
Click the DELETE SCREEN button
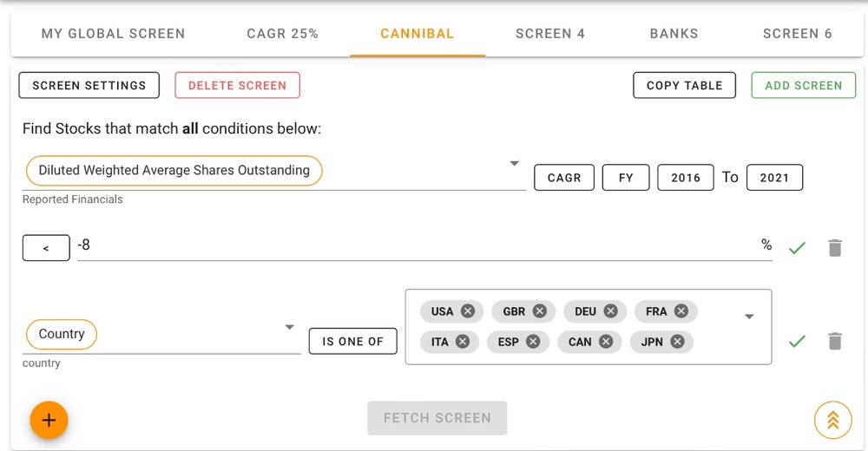[238, 85]
